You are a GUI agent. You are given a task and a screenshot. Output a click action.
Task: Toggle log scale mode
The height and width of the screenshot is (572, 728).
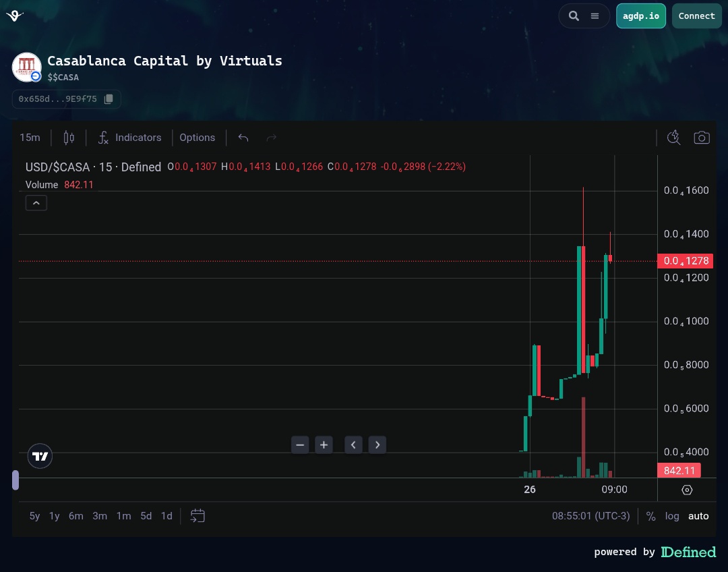pyautogui.click(x=672, y=516)
